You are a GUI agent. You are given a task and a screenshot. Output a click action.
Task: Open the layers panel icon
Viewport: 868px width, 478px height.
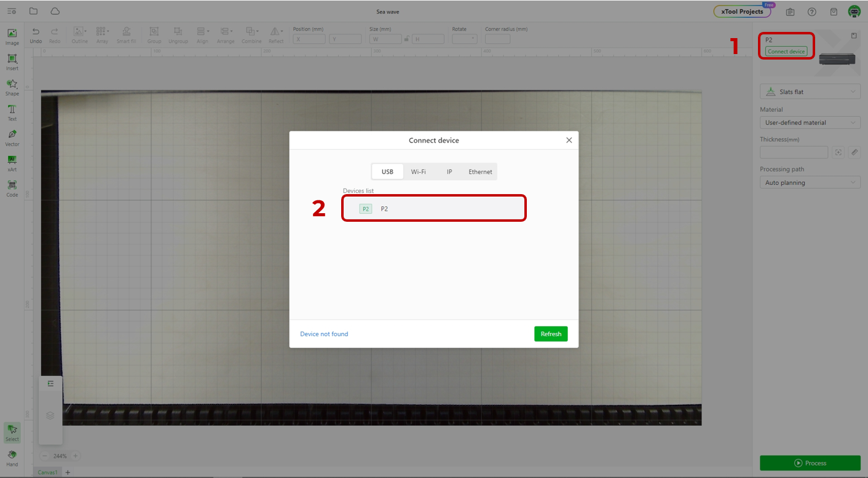point(50,415)
